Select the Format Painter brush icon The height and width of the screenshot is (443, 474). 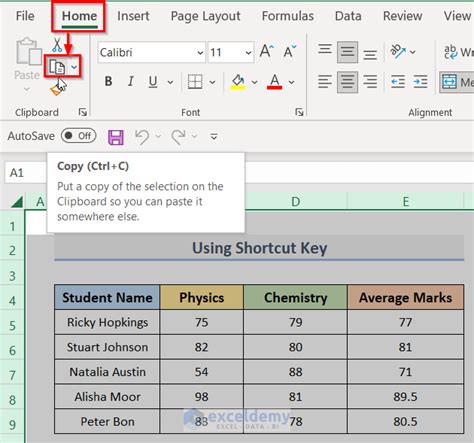(x=56, y=89)
